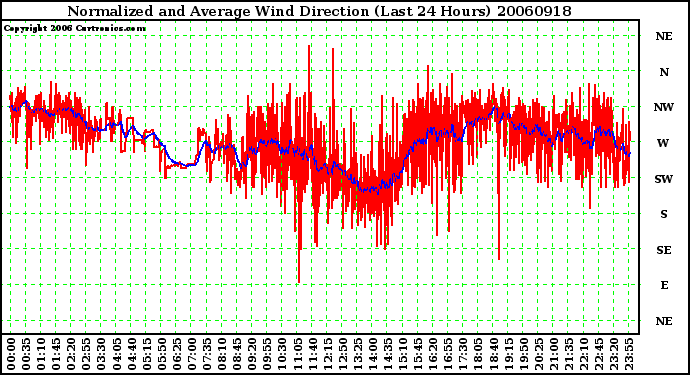
Task: Click the bottom NE label on the direction axis
Action: tap(664, 321)
